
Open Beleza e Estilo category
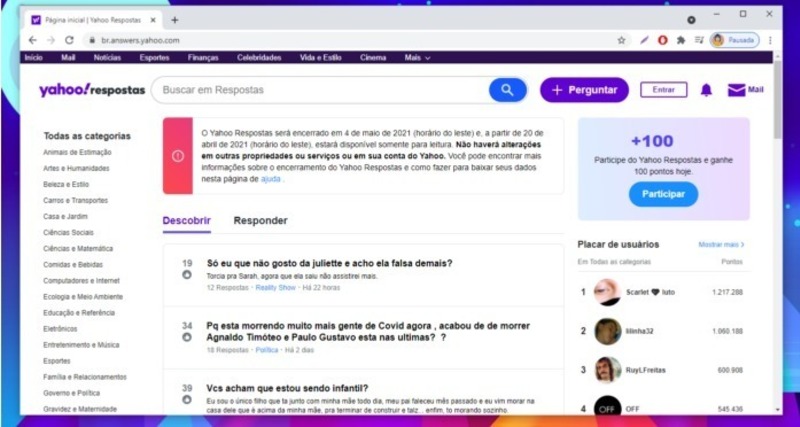coord(66,184)
